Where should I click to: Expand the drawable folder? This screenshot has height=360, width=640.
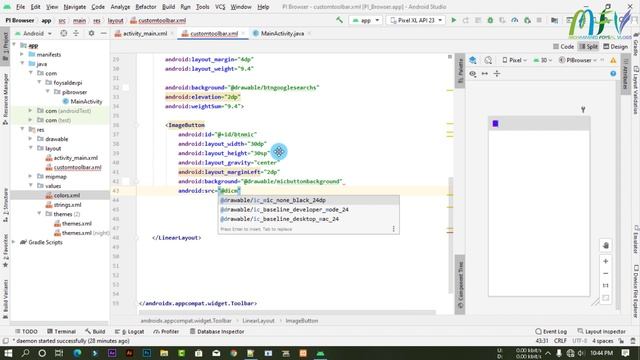click(31, 139)
